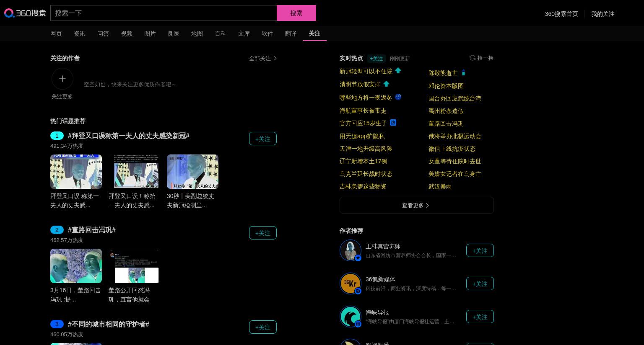The width and height of the screenshot is (644, 345).
Task: Open hot topic 禹州粉条造假
Action: pyautogui.click(x=446, y=111)
